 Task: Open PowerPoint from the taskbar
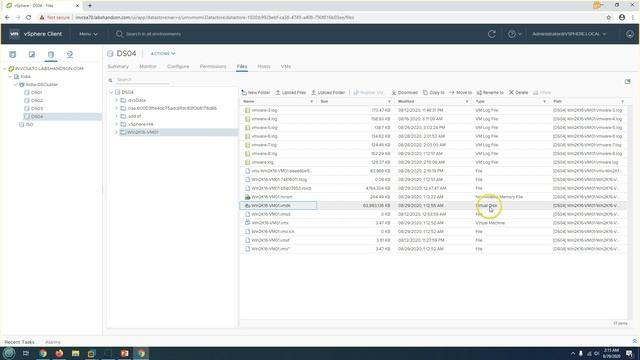(124, 353)
